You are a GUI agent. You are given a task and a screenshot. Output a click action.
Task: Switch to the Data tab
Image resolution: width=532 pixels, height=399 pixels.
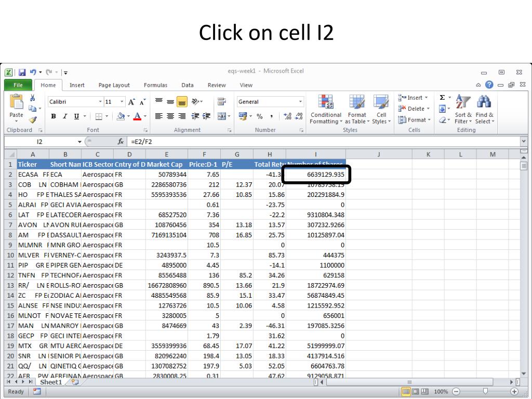click(x=187, y=85)
